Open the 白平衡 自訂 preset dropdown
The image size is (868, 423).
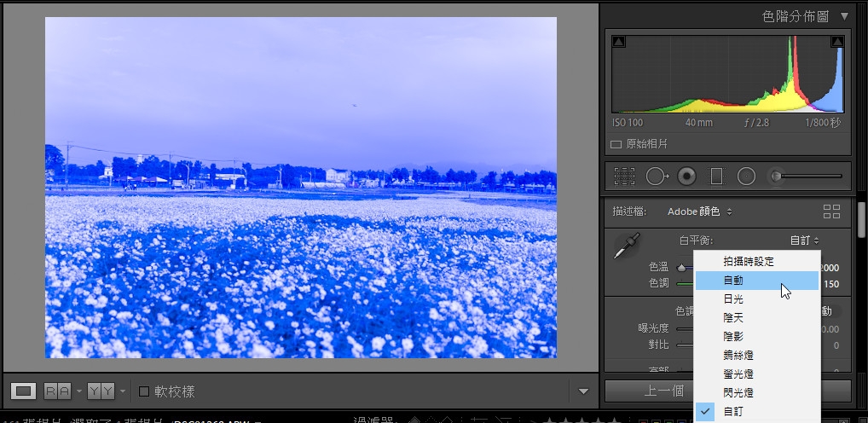tap(804, 240)
